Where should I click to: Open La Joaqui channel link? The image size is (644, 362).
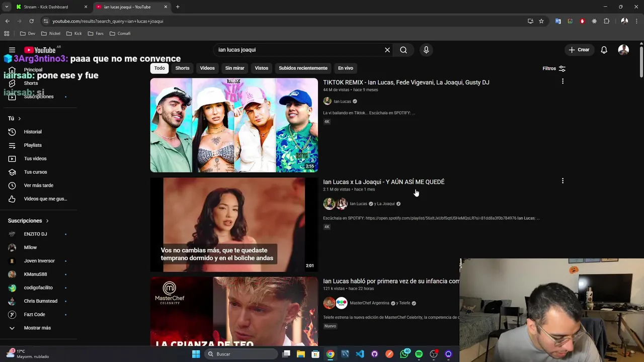(x=386, y=204)
